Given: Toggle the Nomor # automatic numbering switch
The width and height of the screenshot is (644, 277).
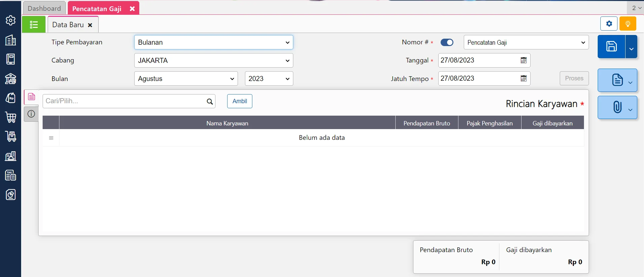Looking at the screenshot, I should coord(447,42).
